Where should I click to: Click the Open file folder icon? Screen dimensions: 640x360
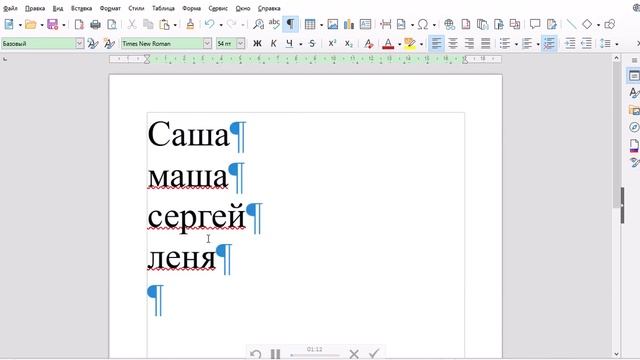(31, 24)
